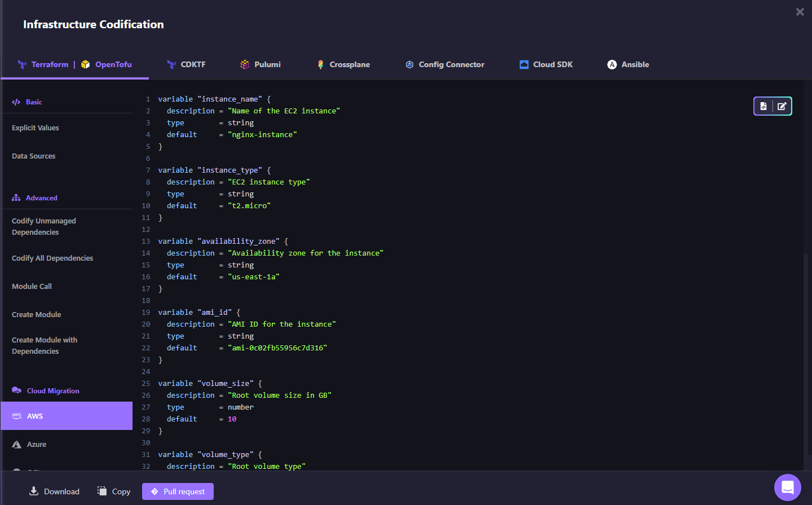This screenshot has width=812, height=505.
Task: Click the download arrow icon
Action: (x=34, y=491)
